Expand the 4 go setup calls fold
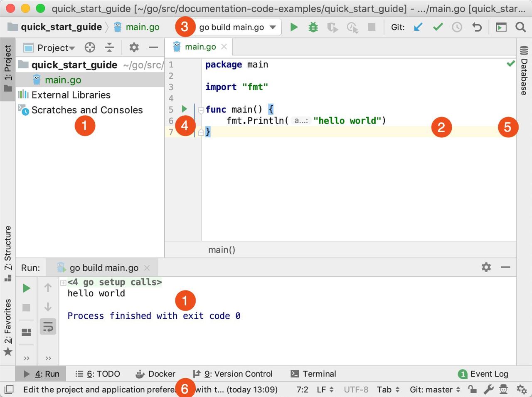 [63, 283]
